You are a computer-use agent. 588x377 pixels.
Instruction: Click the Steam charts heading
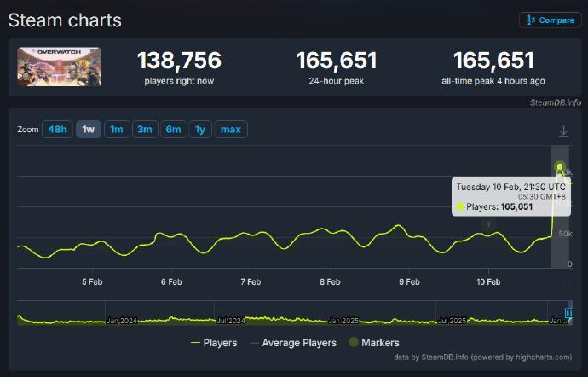(65, 20)
